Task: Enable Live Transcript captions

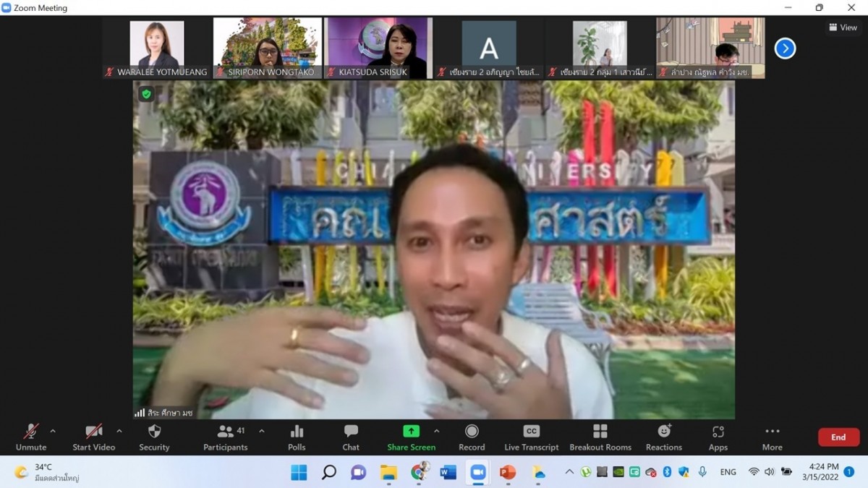Action: [x=532, y=437]
